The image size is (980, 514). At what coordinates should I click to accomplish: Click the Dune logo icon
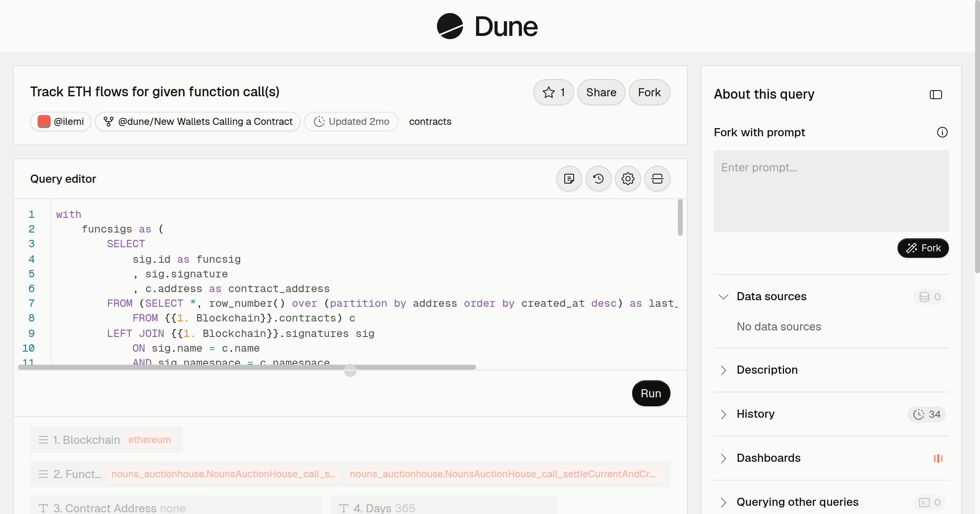tap(450, 26)
